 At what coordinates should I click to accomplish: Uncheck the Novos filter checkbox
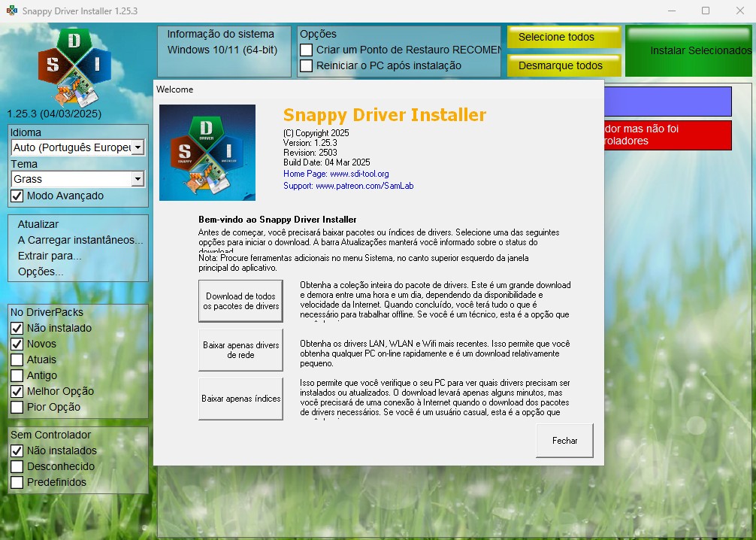click(x=17, y=344)
